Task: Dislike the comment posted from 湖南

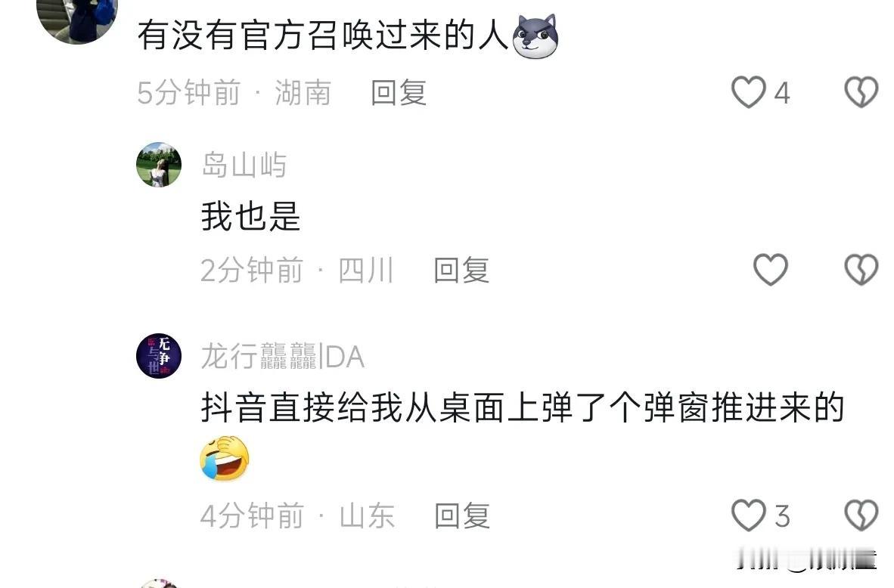Action: pos(861,92)
